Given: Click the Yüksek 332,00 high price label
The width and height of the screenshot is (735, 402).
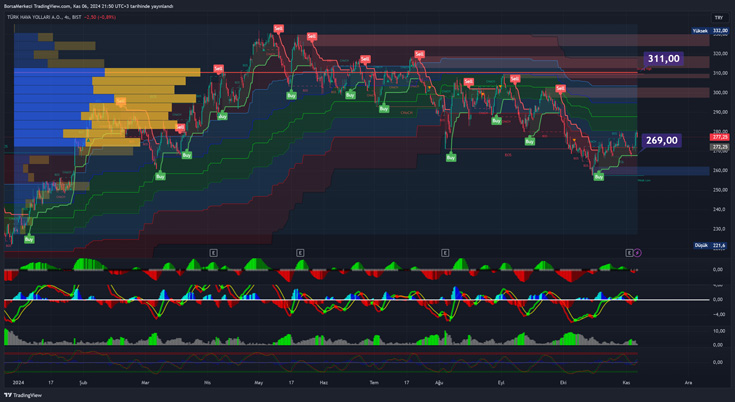Looking at the screenshot, I should pyautogui.click(x=710, y=30).
